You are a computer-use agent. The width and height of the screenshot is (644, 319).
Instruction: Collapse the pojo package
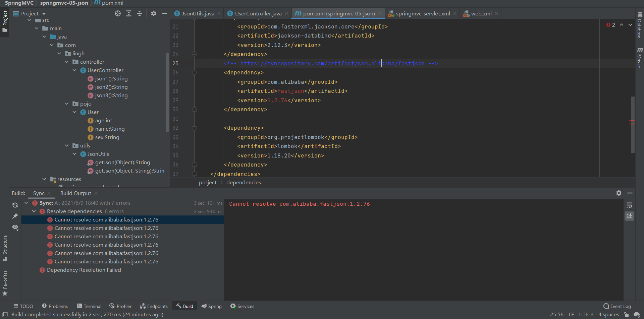coord(67,104)
